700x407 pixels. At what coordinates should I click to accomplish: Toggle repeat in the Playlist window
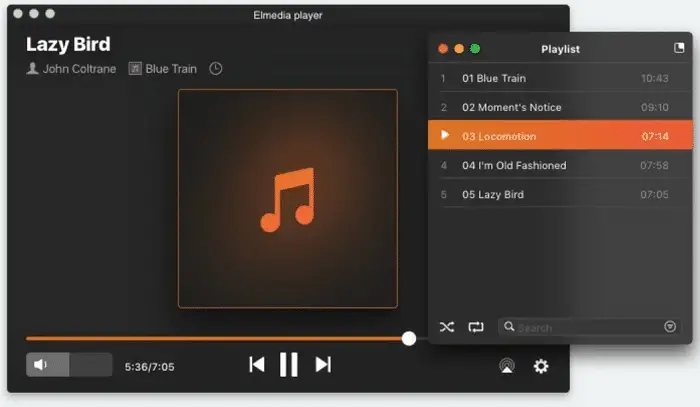click(x=476, y=327)
